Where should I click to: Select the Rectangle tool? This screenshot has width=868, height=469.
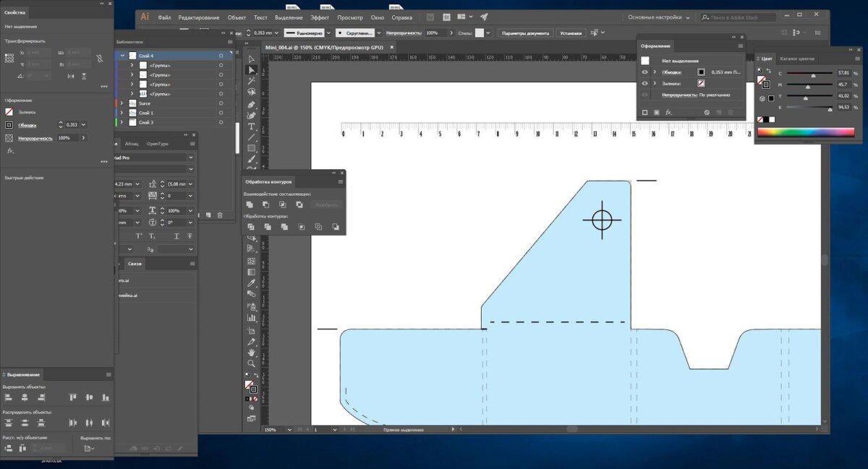tap(251, 148)
